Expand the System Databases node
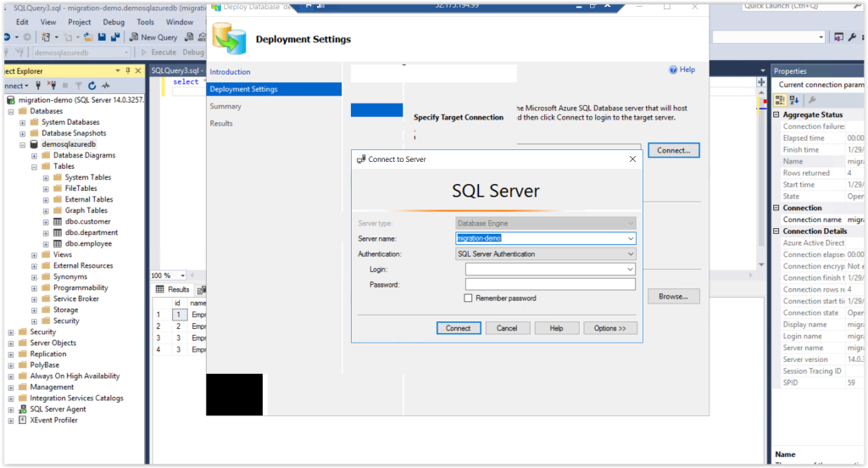Image resolution: width=868 pixels, height=468 pixels. [x=23, y=122]
